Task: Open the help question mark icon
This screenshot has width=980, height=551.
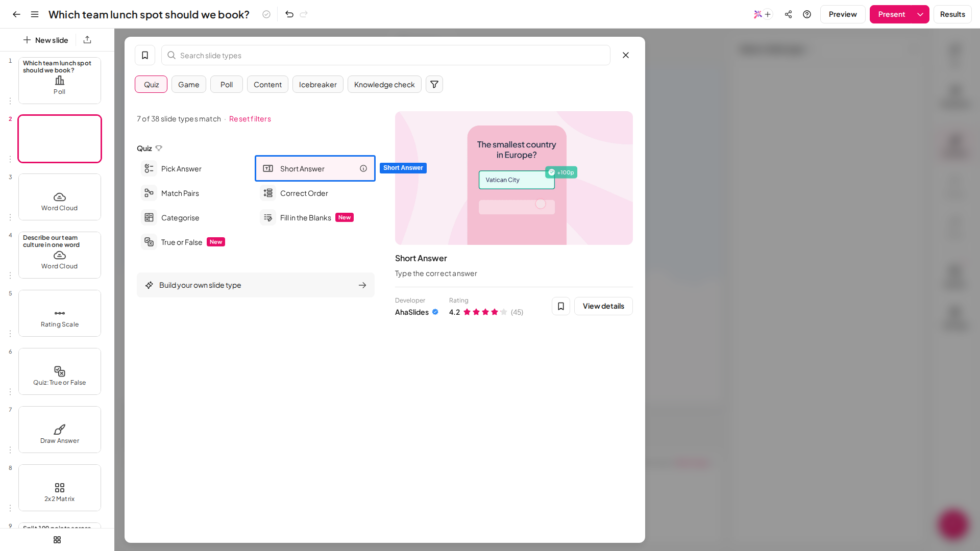Action: (807, 14)
